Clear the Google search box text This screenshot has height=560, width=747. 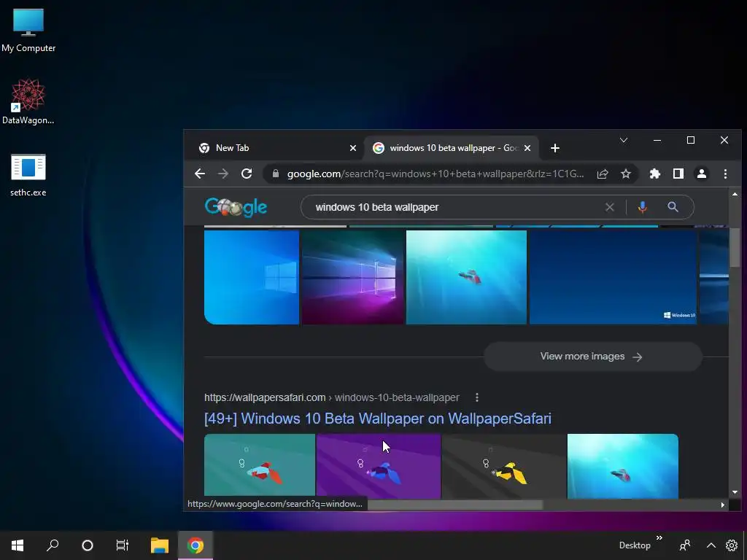pyautogui.click(x=610, y=207)
